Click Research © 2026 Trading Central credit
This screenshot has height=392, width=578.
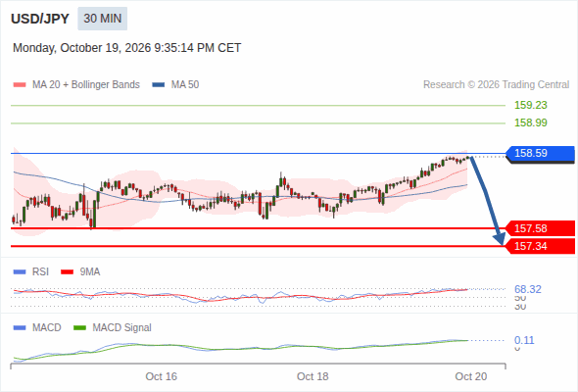point(496,85)
